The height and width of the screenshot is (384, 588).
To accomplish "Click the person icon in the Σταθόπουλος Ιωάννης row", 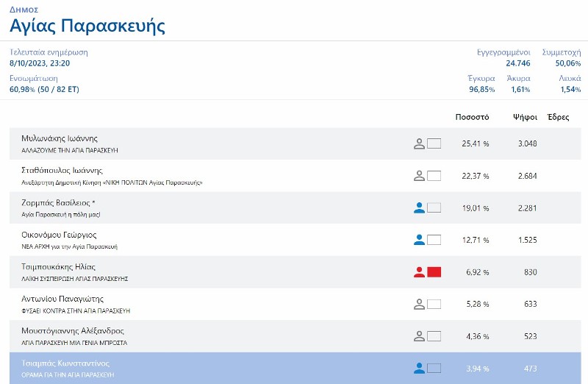I will [x=419, y=176].
